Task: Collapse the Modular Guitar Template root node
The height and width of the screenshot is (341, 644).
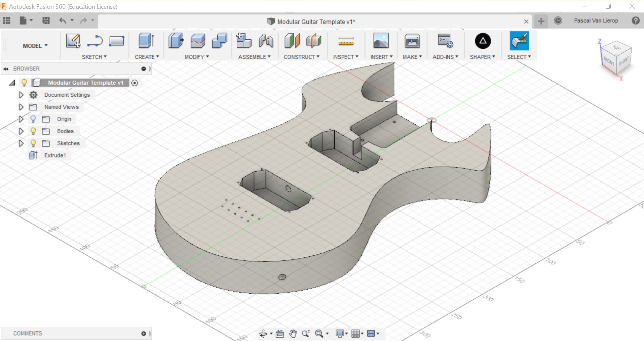Action: (x=12, y=83)
